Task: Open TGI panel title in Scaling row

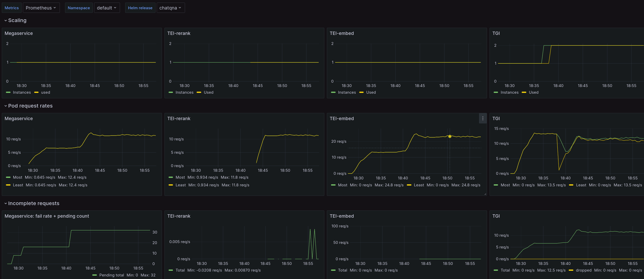Action: pyautogui.click(x=496, y=33)
